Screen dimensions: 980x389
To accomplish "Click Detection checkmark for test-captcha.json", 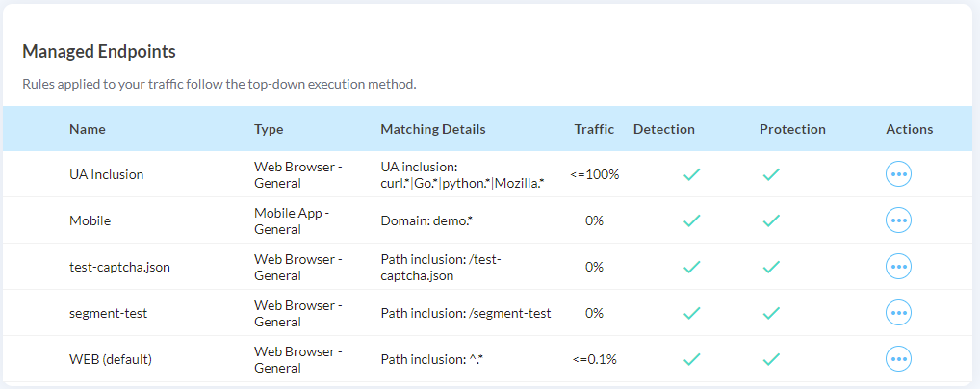I will [690, 267].
